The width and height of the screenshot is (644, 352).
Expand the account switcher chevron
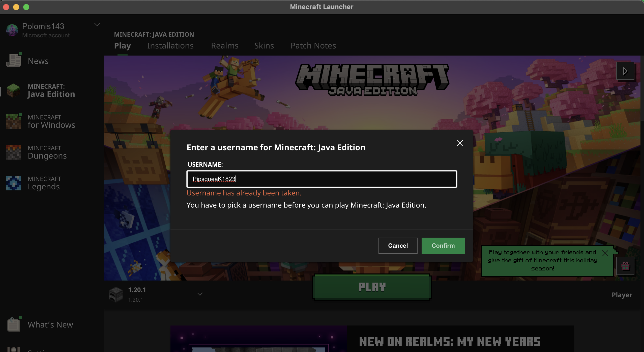[x=97, y=24]
